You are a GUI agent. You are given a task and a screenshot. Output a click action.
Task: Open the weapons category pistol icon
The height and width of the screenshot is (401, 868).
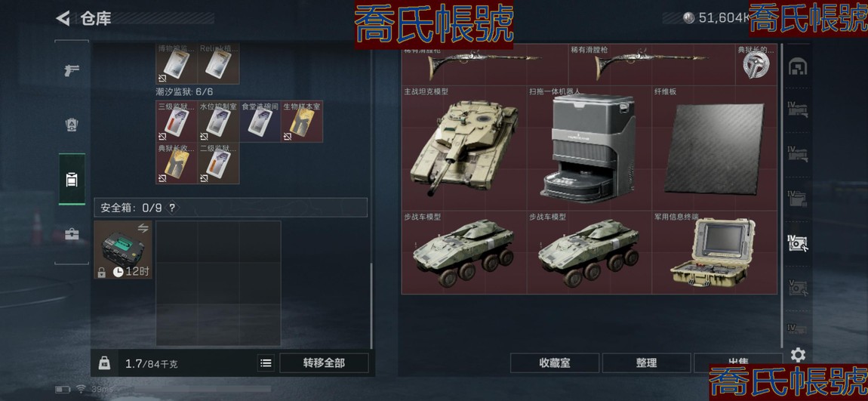[72, 69]
